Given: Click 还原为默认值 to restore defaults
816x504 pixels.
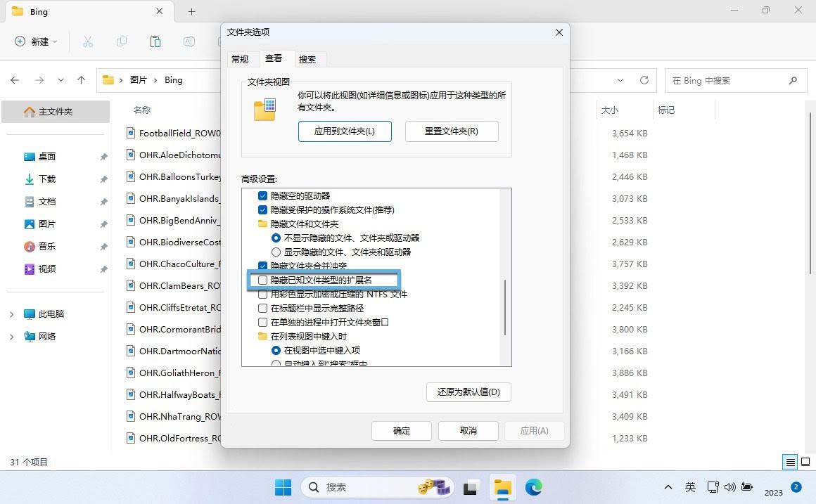Looking at the screenshot, I should (468, 392).
